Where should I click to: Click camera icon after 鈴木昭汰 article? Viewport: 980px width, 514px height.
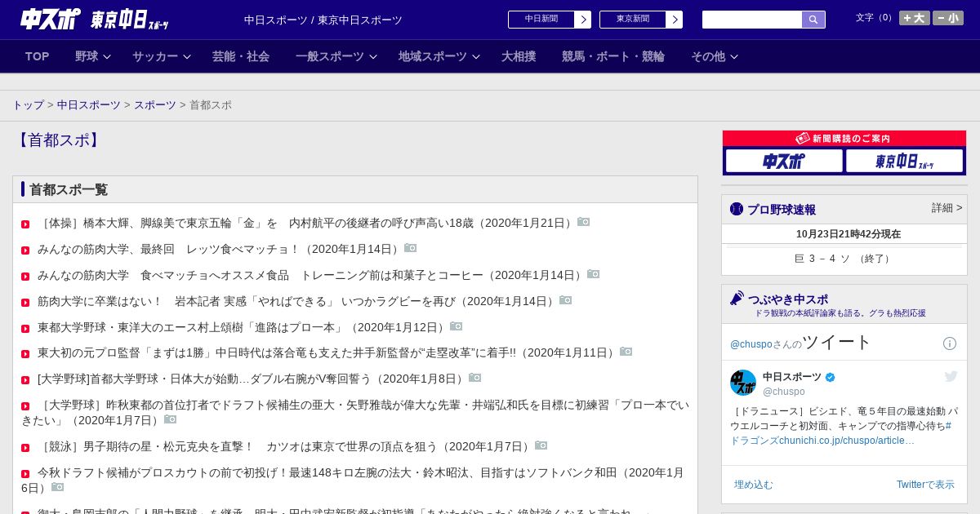[x=58, y=487]
